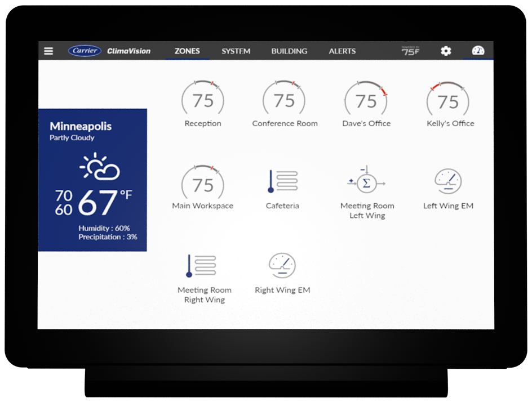
Task: Click the Carrier ClimaVision logo
Action: pyautogui.click(x=110, y=51)
